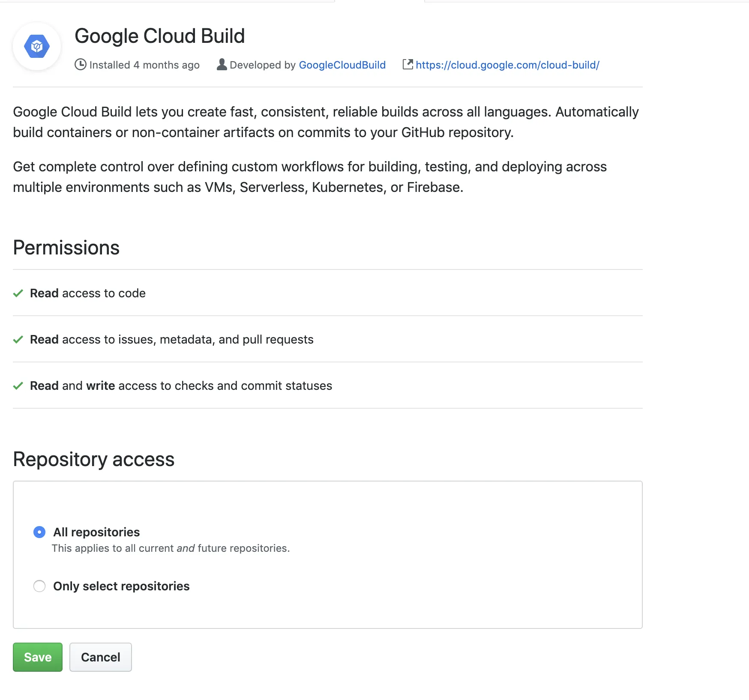Click the description paragraph mentioning Kubernetes and Firebase
749x700 pixels.
[309, 177]
